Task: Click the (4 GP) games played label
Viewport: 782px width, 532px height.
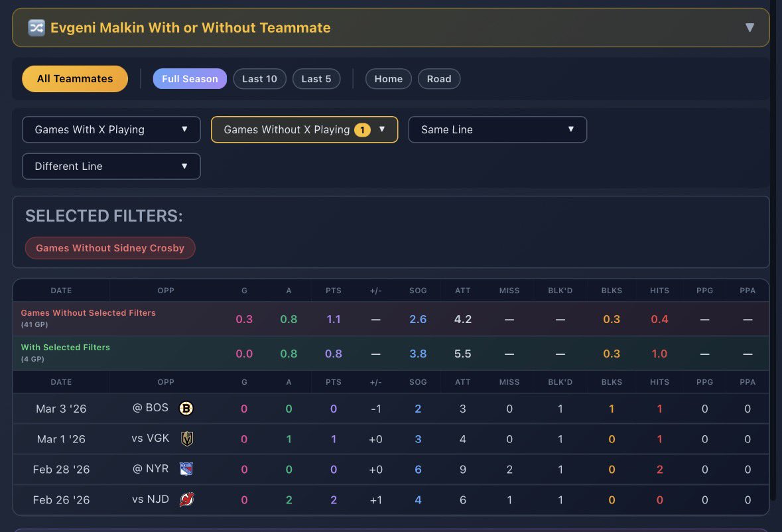Action: [33, 359]
